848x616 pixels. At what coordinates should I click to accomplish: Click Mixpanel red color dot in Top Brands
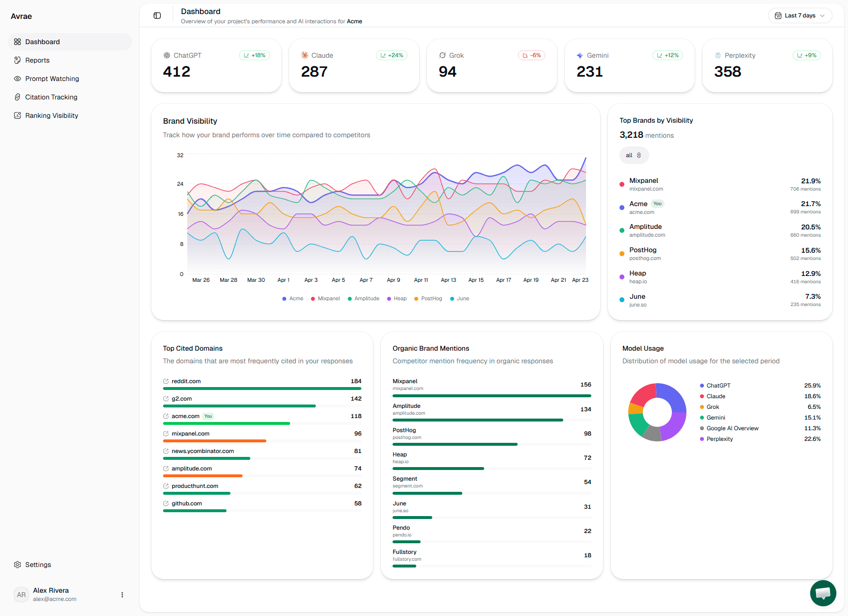pos(622,184)
